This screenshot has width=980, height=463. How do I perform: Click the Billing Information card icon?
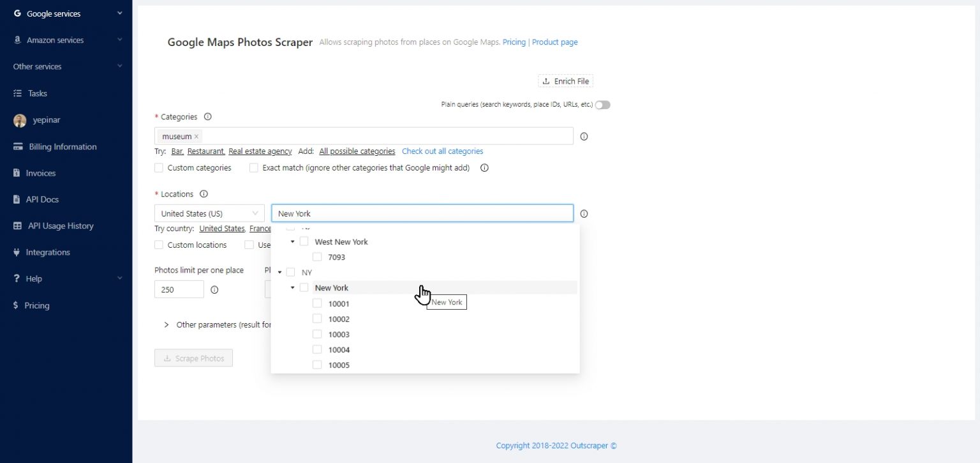[x=17, y=147]
